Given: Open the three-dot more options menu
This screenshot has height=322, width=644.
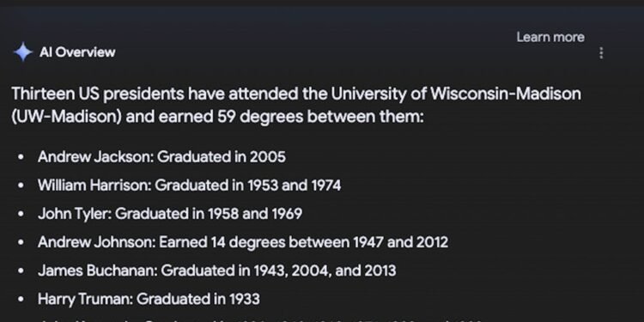Looking at the screenshot, I should coord(601,53).
